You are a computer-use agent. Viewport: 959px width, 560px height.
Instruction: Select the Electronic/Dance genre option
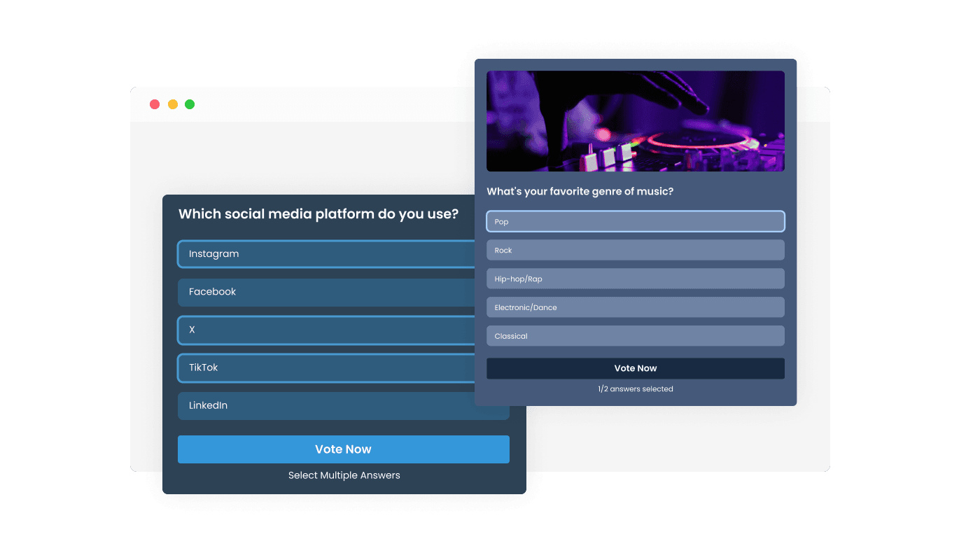pos(635,307)
